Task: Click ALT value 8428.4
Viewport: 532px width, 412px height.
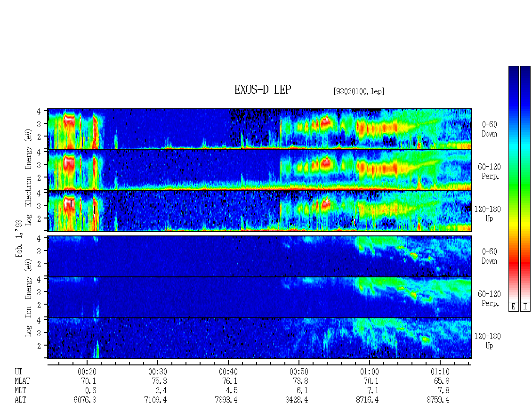Action: pyautogui.click(x=297, y=400)
